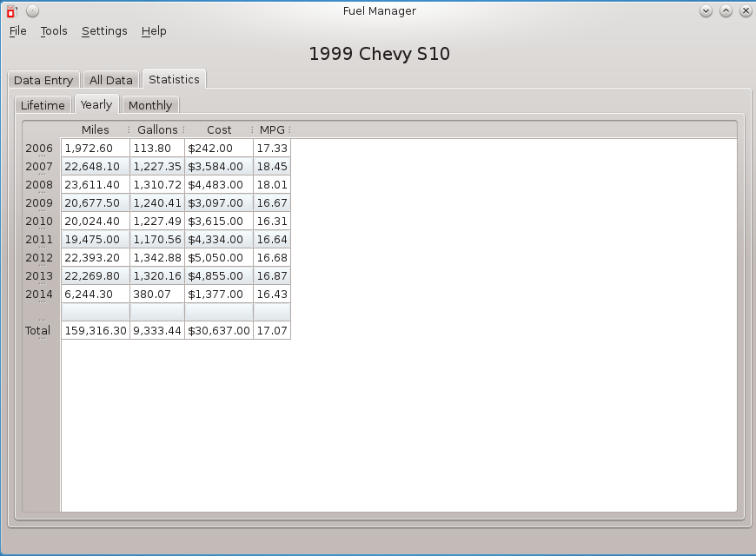Click the $3,584.00 cost cell
The height and width of the screenshot is (556, 756).
[219, 167]
